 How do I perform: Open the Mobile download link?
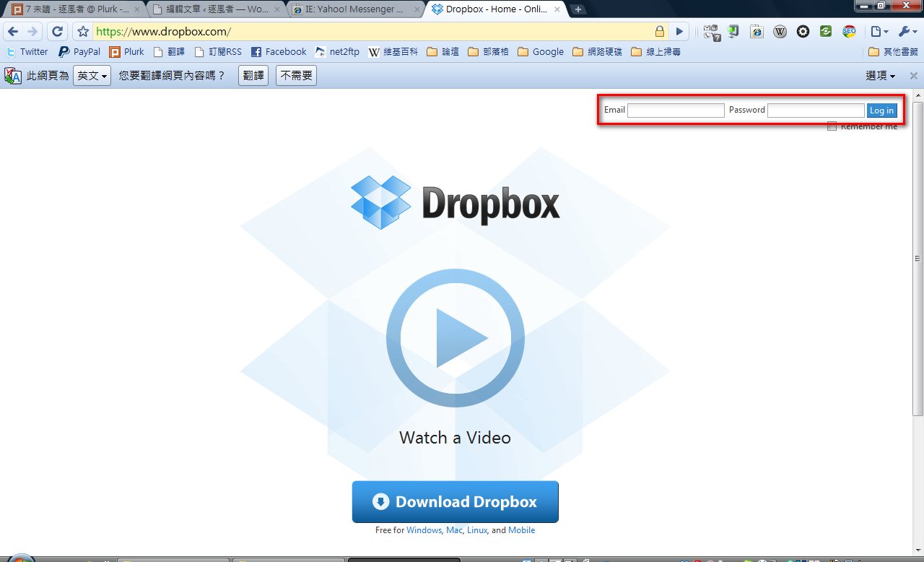(522, 530)
